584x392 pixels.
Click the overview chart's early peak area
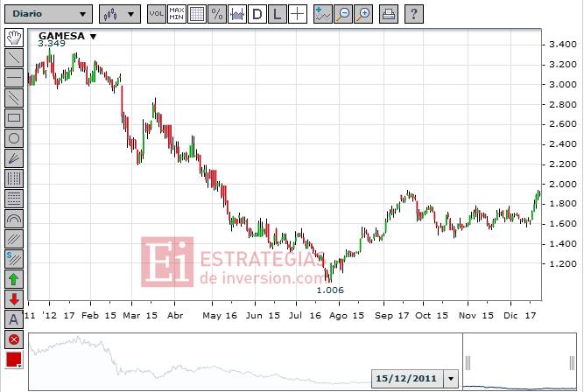coord(78,339)
